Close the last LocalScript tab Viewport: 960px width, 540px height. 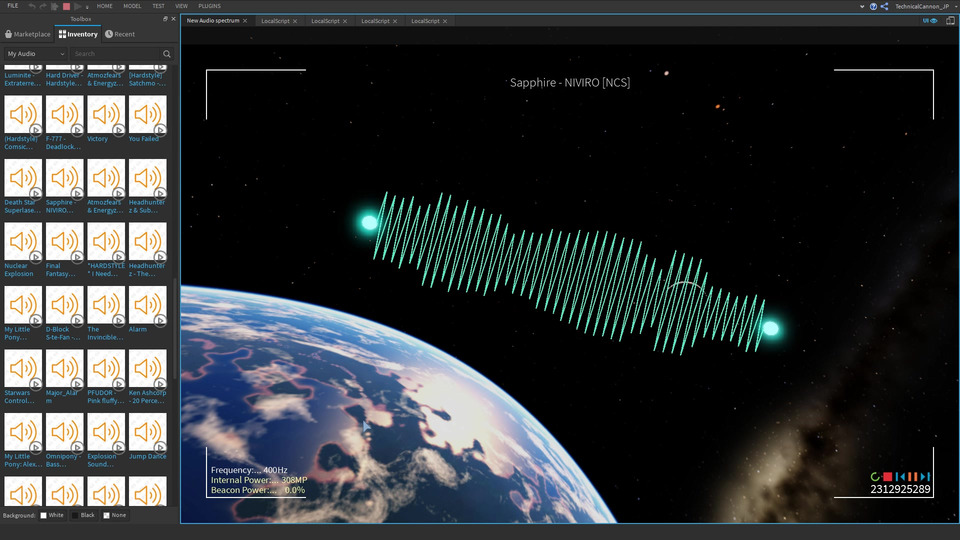pos(445,21)
